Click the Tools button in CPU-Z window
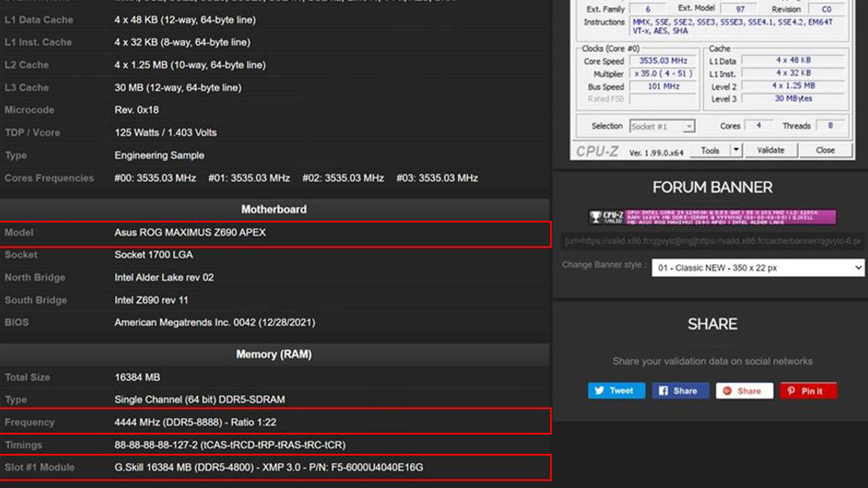The width and height of the screenshot is (868, 488). pos(710,151)
